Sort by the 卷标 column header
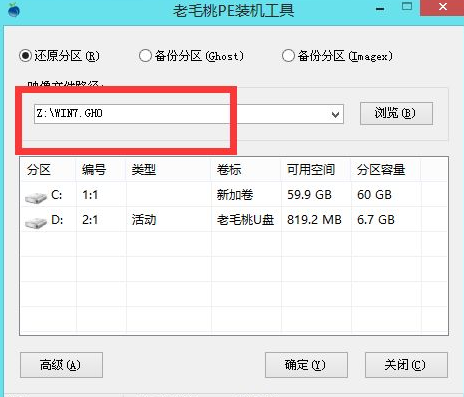Viewport: 464px width, 397px height. (246, 170)
